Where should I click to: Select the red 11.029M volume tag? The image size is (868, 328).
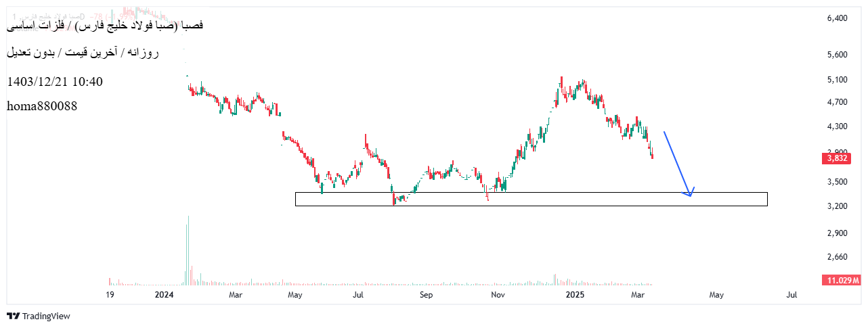point(840,280)
